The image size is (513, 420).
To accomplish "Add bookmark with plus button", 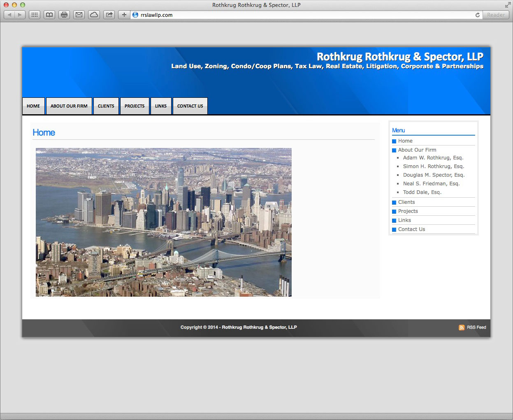I will [x=124, y=15].
